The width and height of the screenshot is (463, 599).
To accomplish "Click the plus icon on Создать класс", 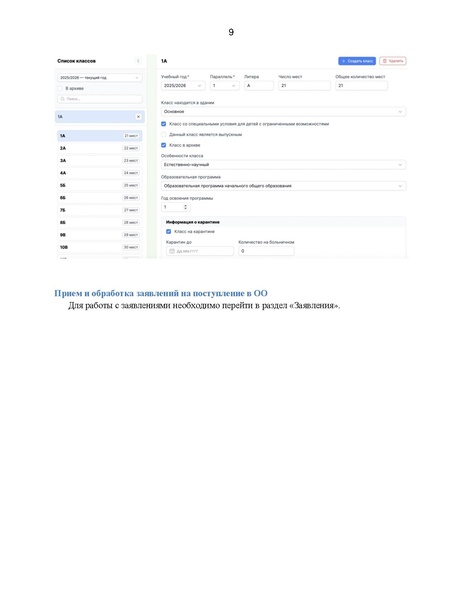I will coord(343,61).
